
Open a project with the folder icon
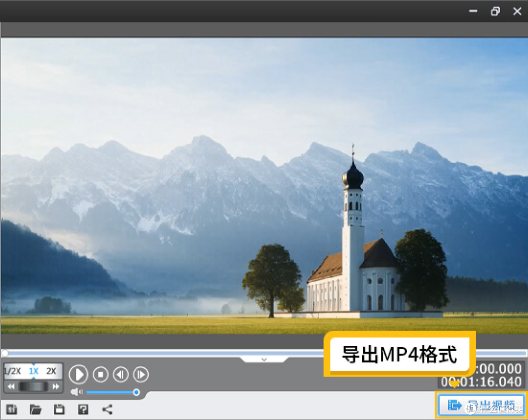pyautogui.click(x=35, y=410)
